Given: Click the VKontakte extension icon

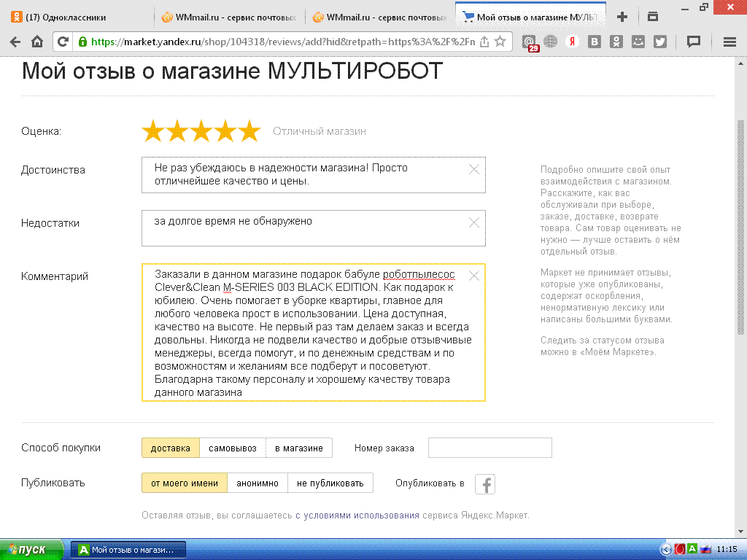Looking at the screenshot, I should coord(594,42).
